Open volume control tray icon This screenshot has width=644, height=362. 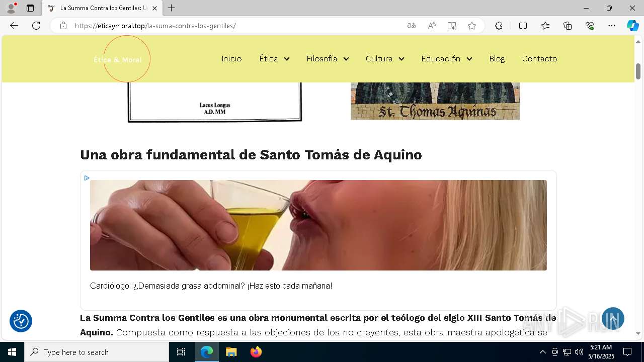pyautogui.click(x=579, y=352)
